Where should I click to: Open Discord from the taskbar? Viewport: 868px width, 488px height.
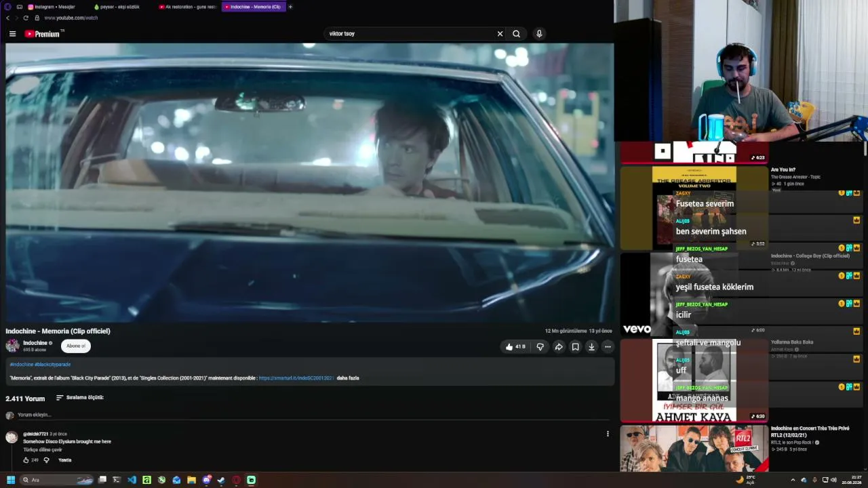coord(207,480)
